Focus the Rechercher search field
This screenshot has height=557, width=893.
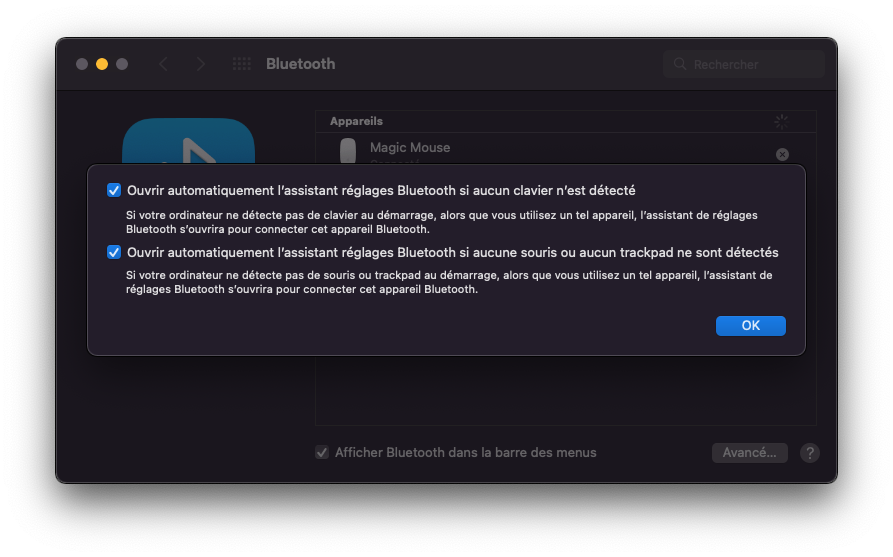coord(750,64)
